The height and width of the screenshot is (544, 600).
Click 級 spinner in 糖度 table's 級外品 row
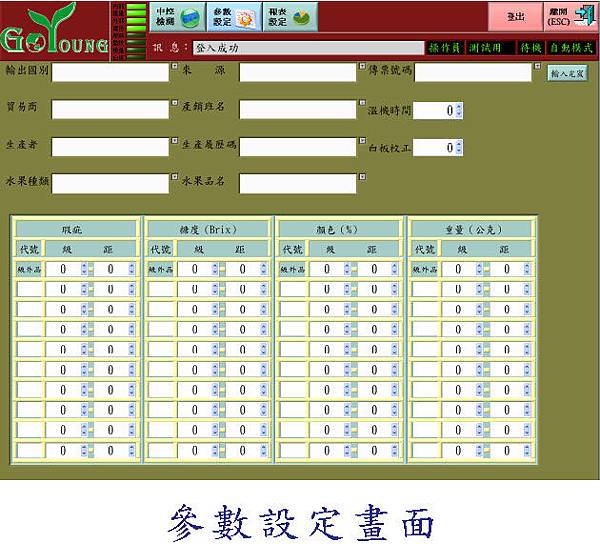tap(216, 269)
